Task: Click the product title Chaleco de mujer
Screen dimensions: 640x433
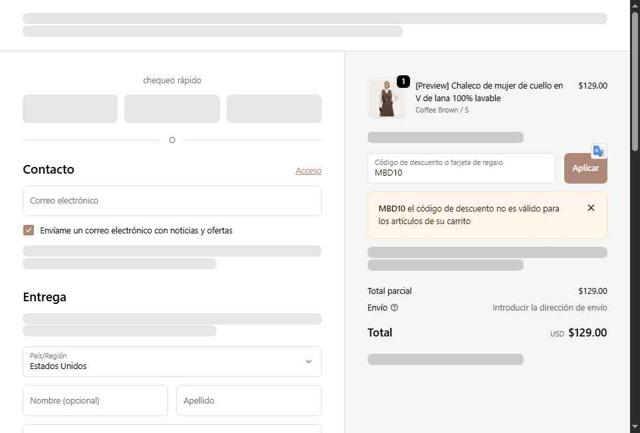Action: click(489, 92)
